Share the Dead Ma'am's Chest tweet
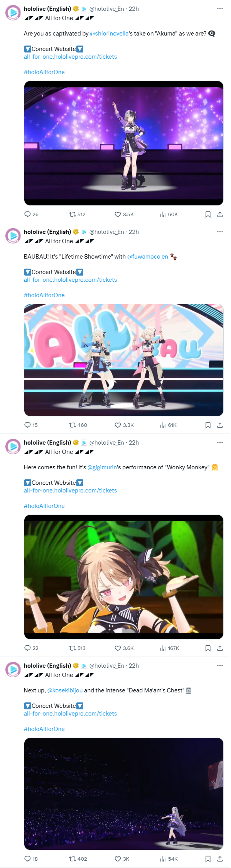This screenshot has width=231, height=868. (x=220, y=859)
